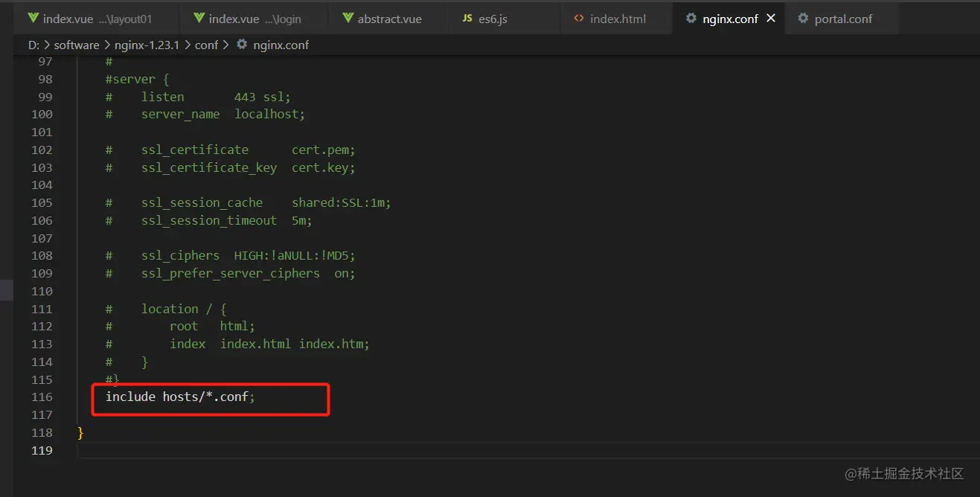
Task: Click the 'ssl_ciphers HIGH:!aNULL:!MD5;' line
Action: tap(231, 256)
